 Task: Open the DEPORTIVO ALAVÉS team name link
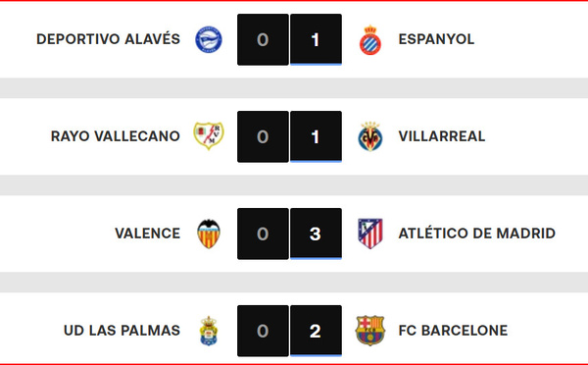coord(108,39)
